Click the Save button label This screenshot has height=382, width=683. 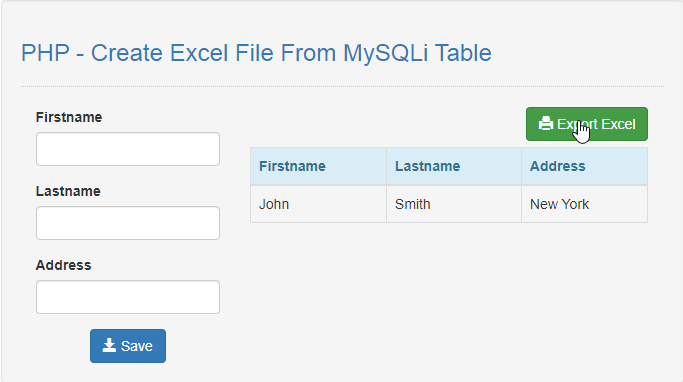137,346
